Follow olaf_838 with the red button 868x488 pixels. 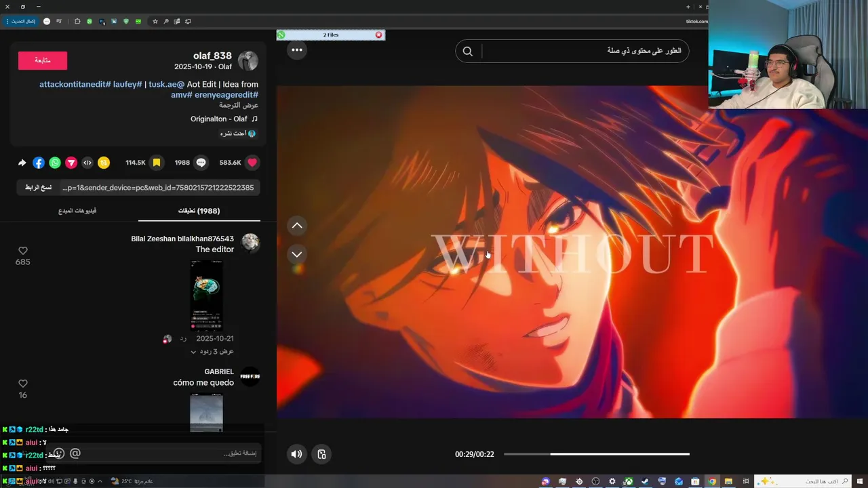[x=43, y=60]
